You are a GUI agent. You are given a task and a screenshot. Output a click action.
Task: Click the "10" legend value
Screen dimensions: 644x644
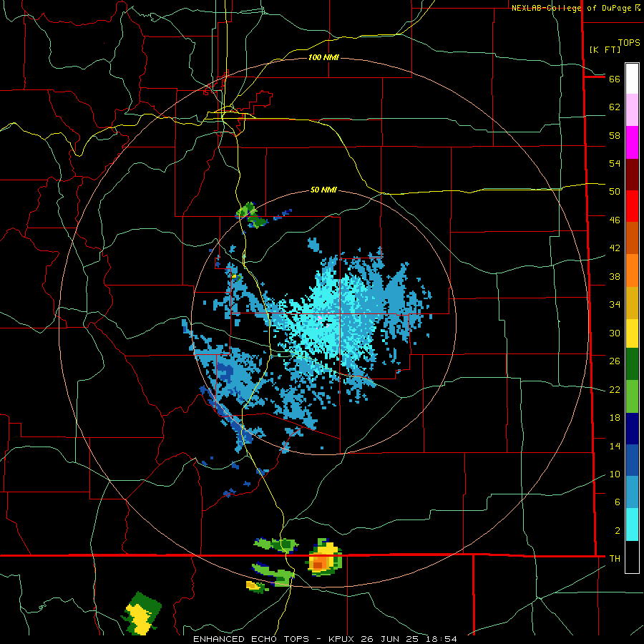pos(615,474)
